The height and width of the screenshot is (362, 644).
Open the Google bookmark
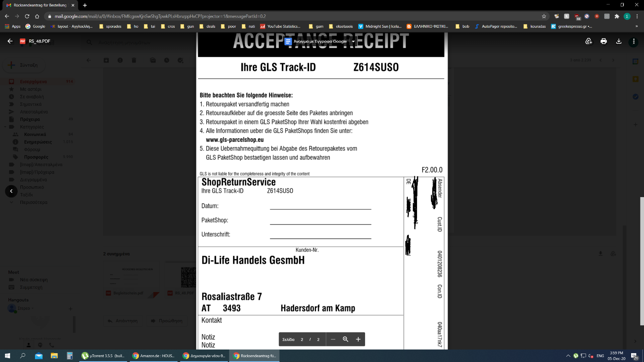click(35, 26)
